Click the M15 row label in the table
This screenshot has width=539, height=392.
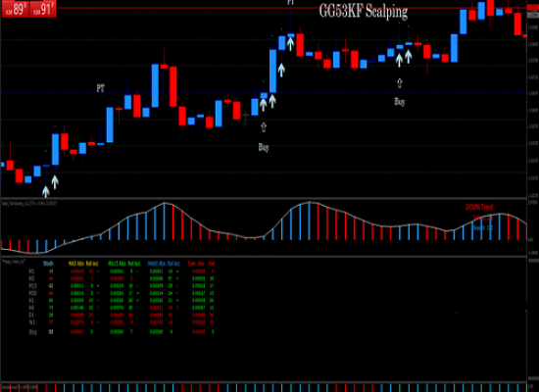coord(32,286)
